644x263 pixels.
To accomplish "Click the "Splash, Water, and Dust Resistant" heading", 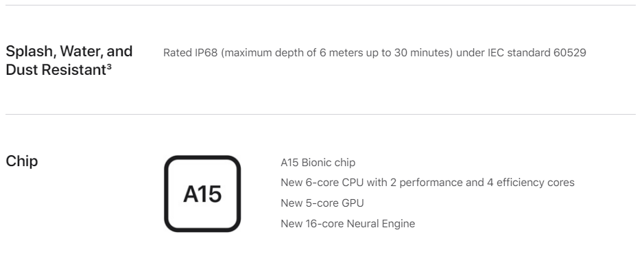I will pos(69,60).
